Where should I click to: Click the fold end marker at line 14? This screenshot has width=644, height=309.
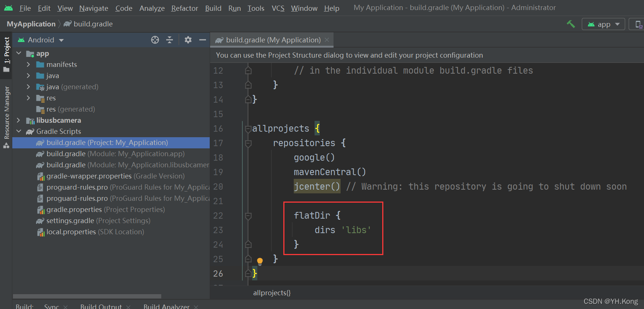point(248,99)
